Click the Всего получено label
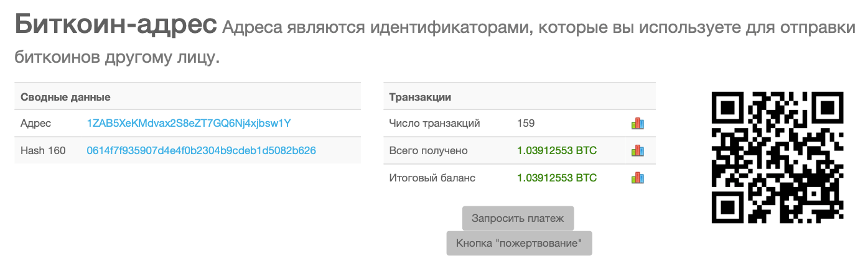This screenshot has height=261, width=868. tap(428, 151)
